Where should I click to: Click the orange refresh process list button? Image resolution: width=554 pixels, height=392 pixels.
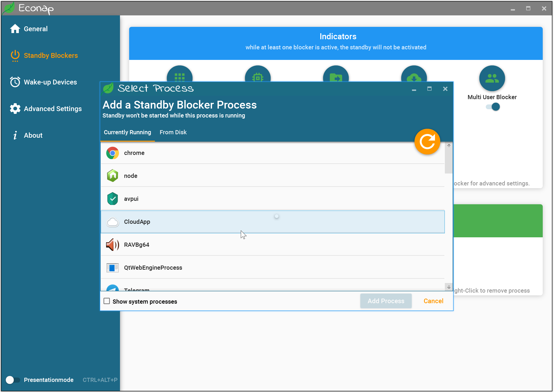click(x=427, y=142)
